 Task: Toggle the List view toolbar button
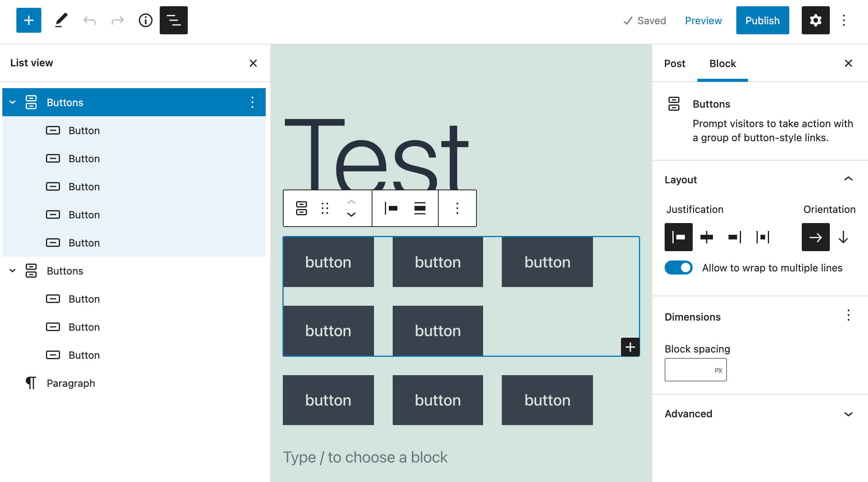(173, 20)
